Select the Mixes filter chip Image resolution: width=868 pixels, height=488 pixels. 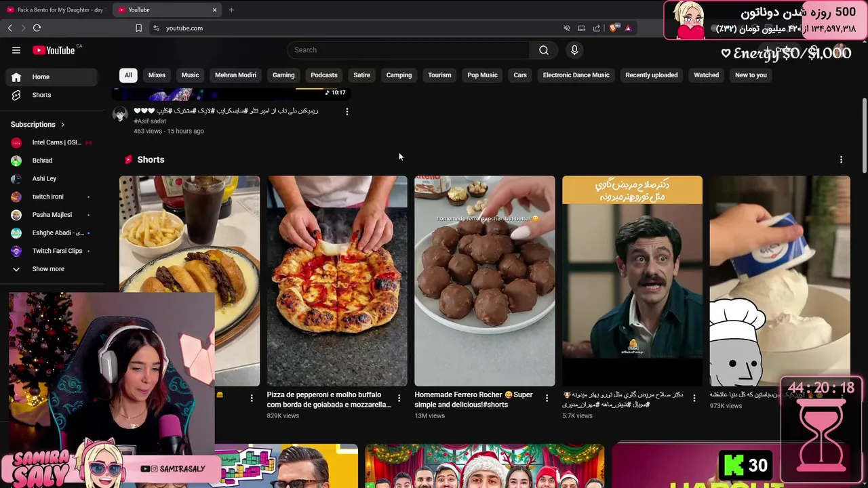pos(157,75)
